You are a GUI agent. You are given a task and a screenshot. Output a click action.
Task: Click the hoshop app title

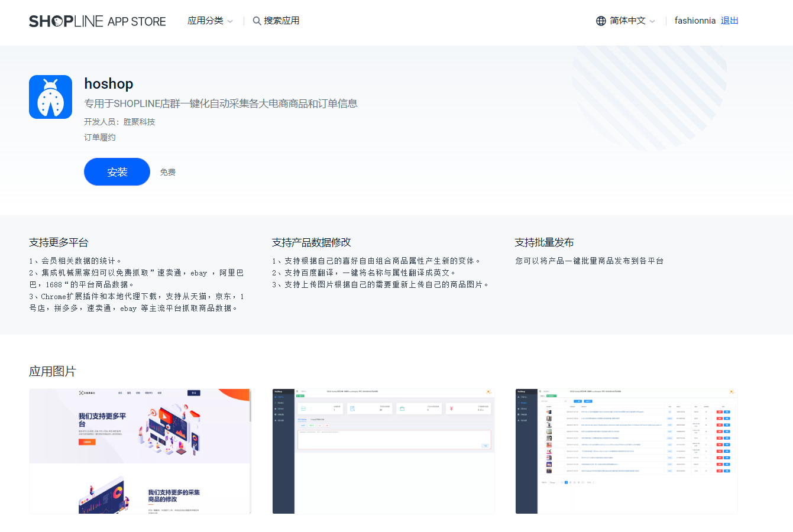tap(109, 84)
